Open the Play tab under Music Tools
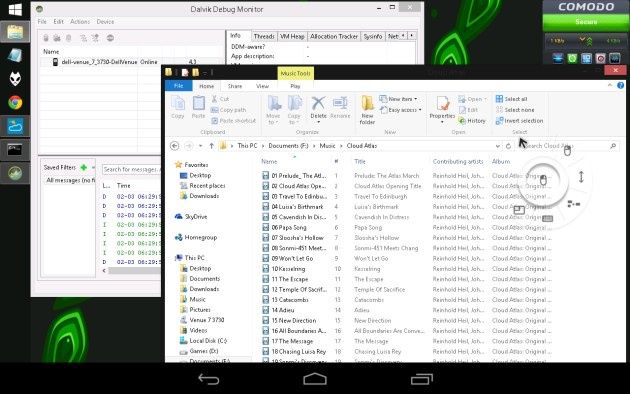This screenshot has width=630, height=394. click(295, 86)
